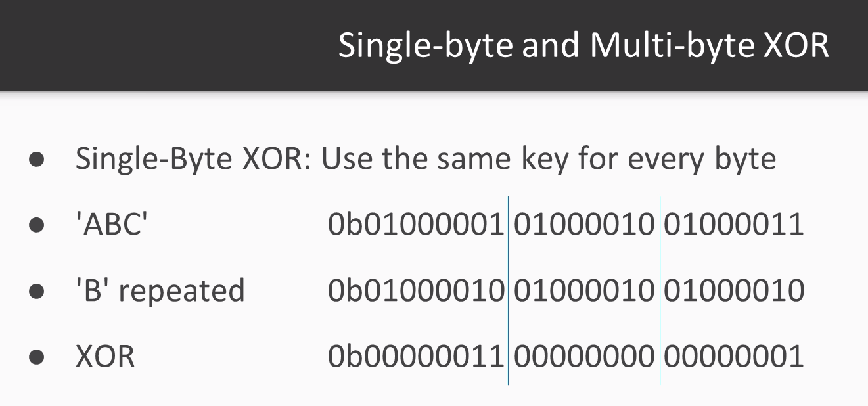Click the bullet point before 'Single-Byte XOR'
Image resolution: width=868 pixels, height=406 pixels.
[37, 160]
